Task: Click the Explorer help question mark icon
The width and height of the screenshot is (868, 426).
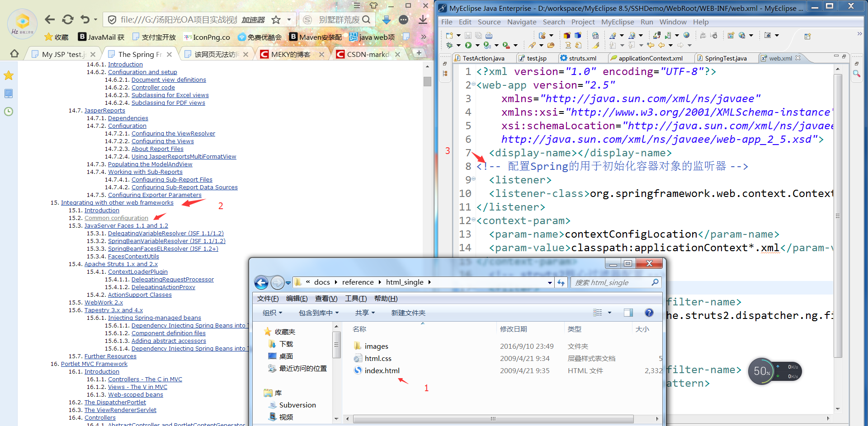Action: 649,313
